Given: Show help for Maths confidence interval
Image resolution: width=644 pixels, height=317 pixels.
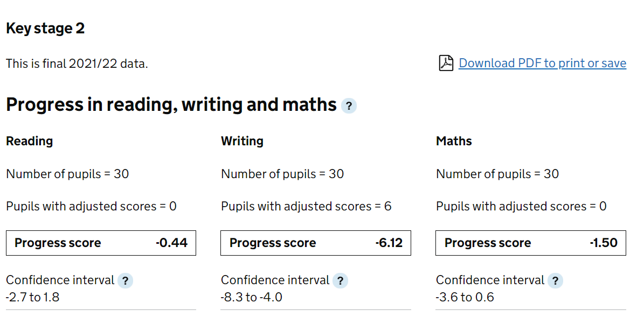Looking at the screenshot, I should [555, 281].
